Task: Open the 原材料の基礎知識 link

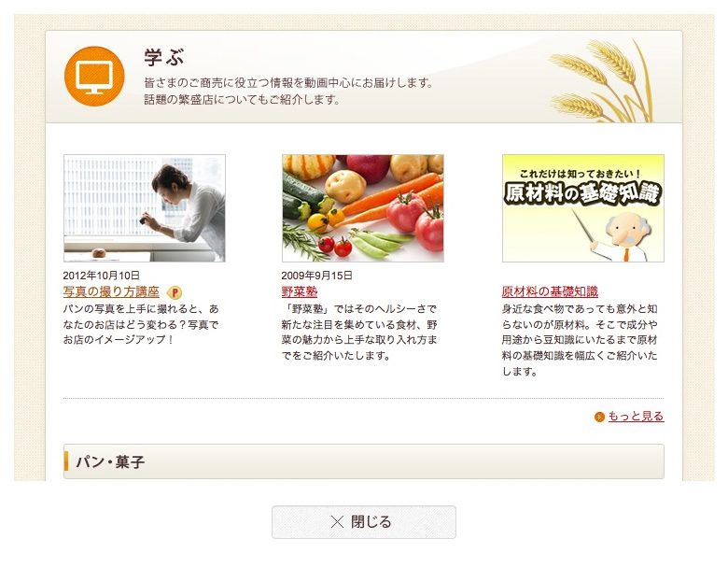Action: click(550, 291)
